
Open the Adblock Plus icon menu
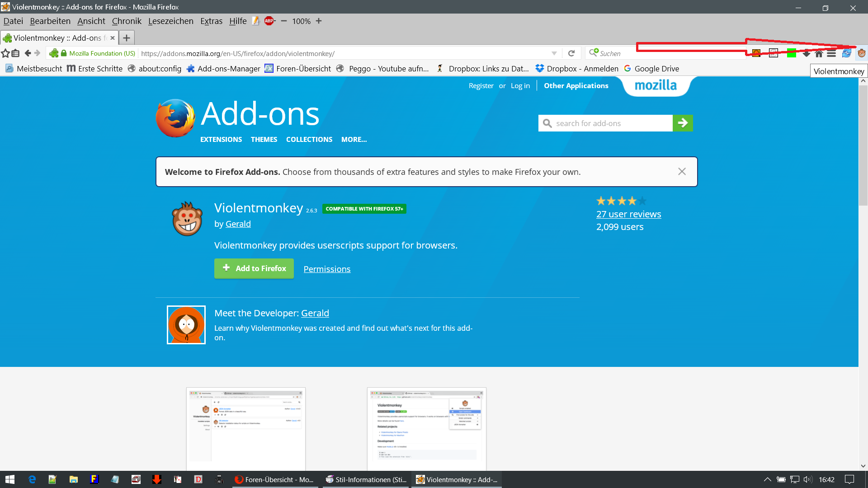tap(269, 21)
